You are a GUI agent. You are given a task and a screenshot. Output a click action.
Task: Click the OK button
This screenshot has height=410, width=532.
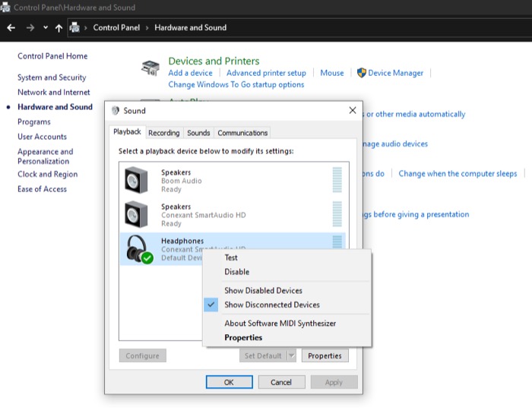tap(229, 382)
